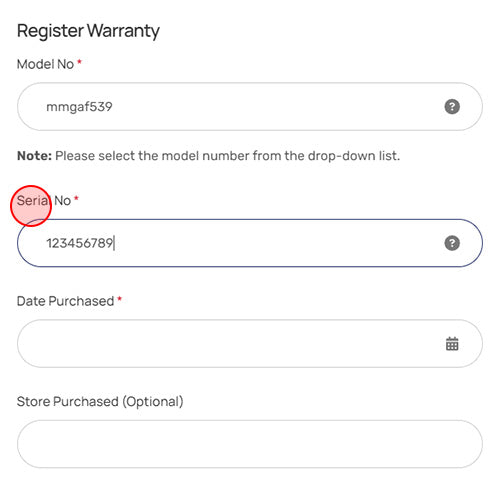Click the bold Note: word
The width and height of the screenshot is (500, 500).
34,156
